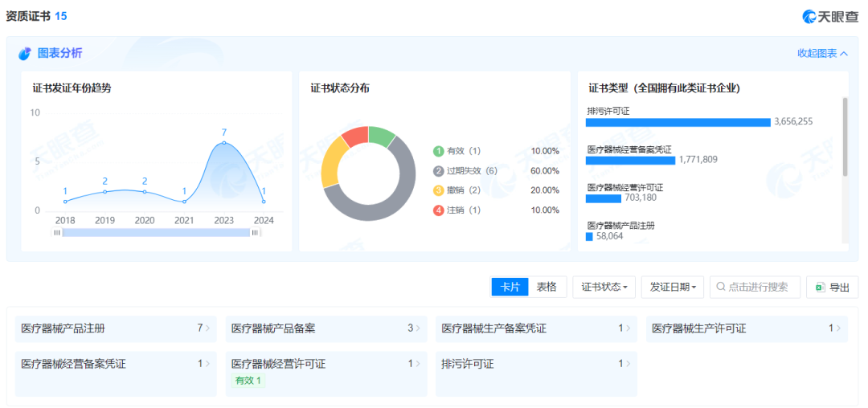This screenshot has height=408, width=868.
Task: Click the gray 过期失效 legend marker
Action: [438, 171]
